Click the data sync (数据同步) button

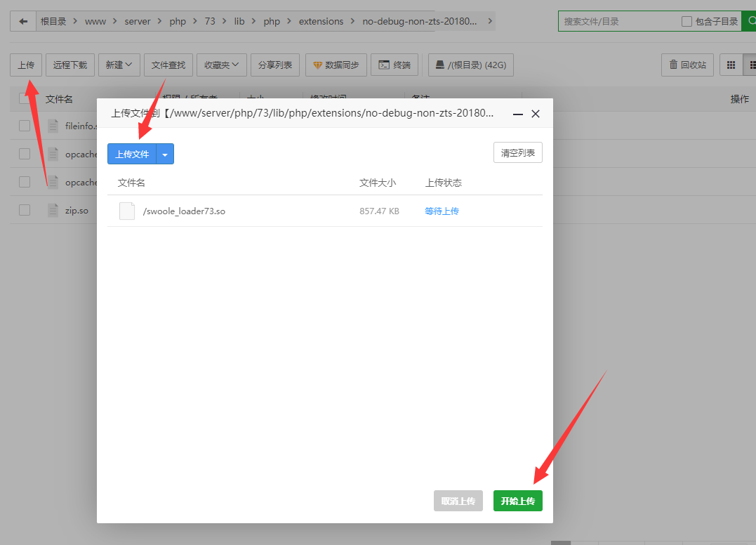tap(336, 65)
